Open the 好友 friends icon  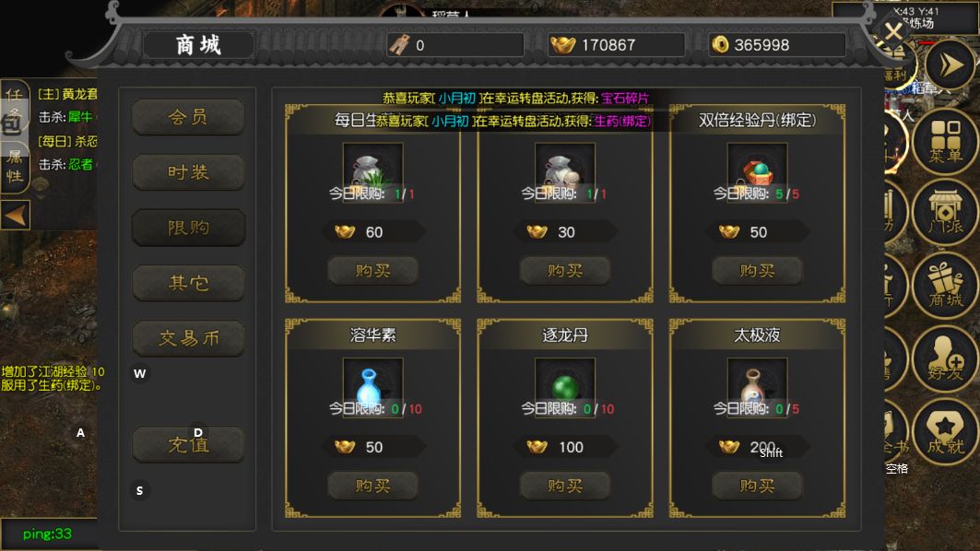point(945,358)
